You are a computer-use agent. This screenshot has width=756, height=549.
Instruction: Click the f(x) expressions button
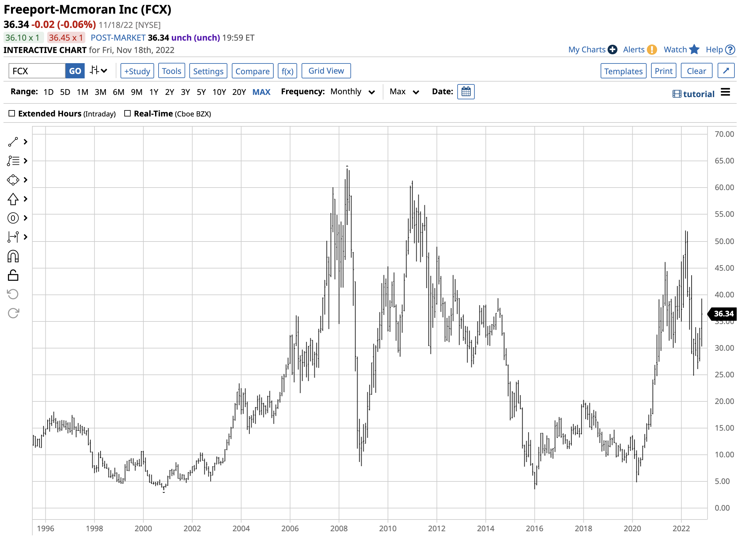pos(288,71)
